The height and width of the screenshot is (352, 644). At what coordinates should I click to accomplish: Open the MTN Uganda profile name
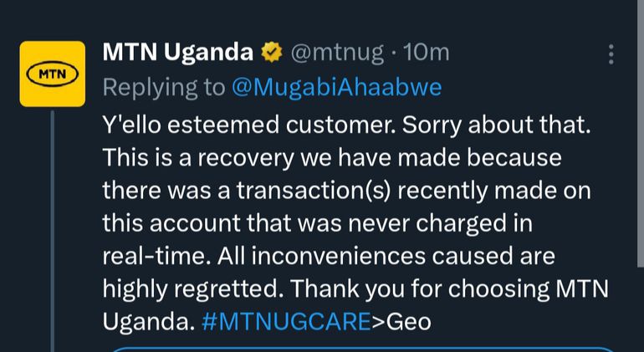pyautogui.click(x=177, y=53)
